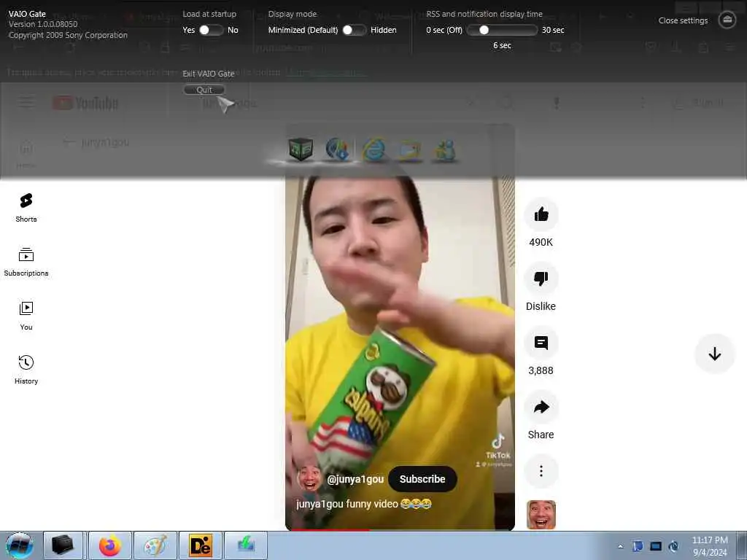
Task: Open History in YouTube sidebar
Action: [26, 370]
